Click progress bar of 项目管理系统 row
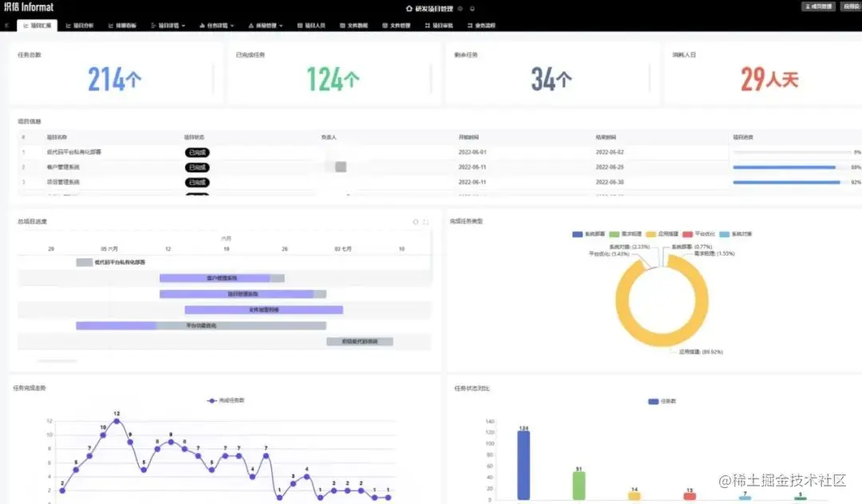This screenshot has width=862, height=504. (792, 182)
